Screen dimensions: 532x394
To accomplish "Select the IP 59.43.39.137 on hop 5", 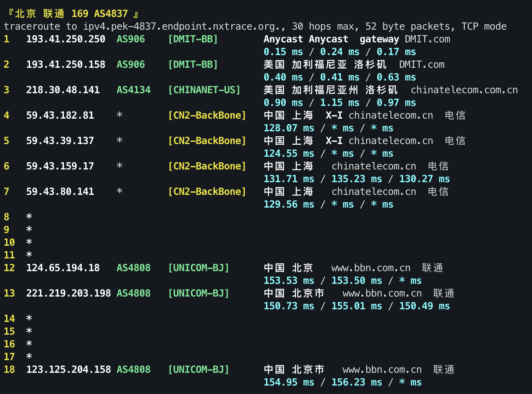I will (60, 141).
